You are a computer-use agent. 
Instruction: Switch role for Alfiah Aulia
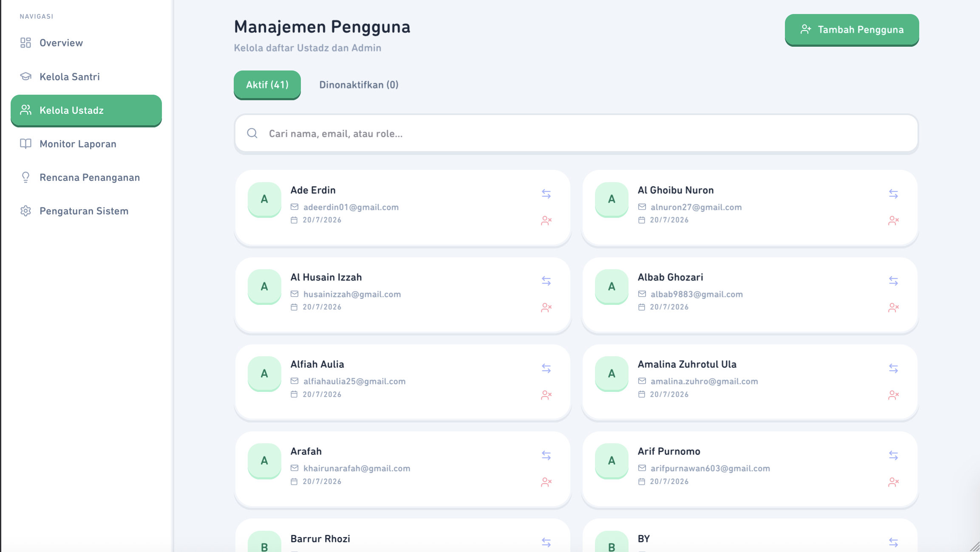(546, 369)
